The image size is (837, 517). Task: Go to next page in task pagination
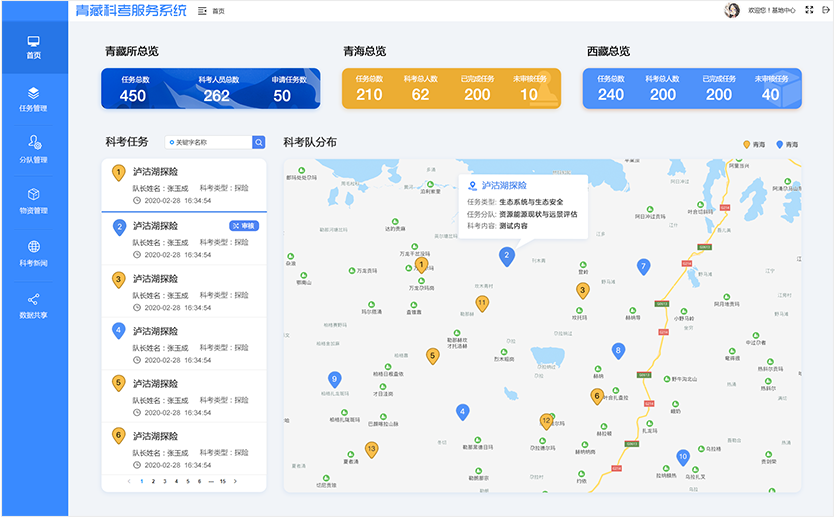(x=235, y=481)
